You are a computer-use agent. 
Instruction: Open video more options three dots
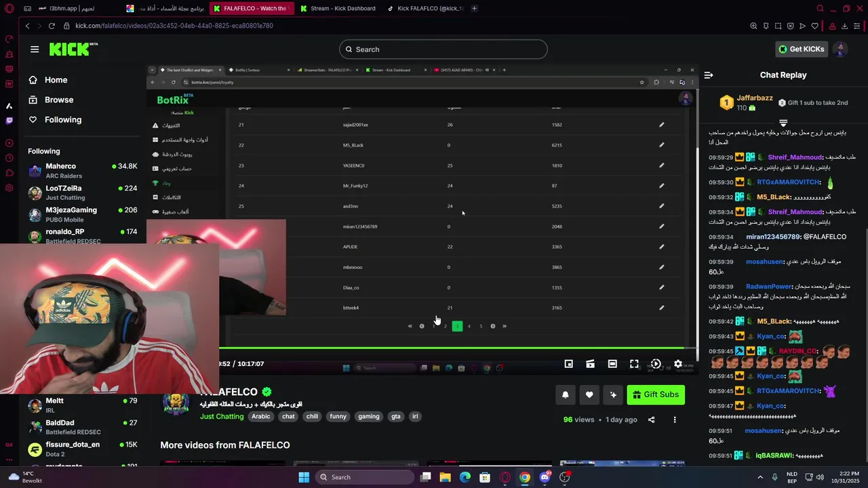click(675, 420)
